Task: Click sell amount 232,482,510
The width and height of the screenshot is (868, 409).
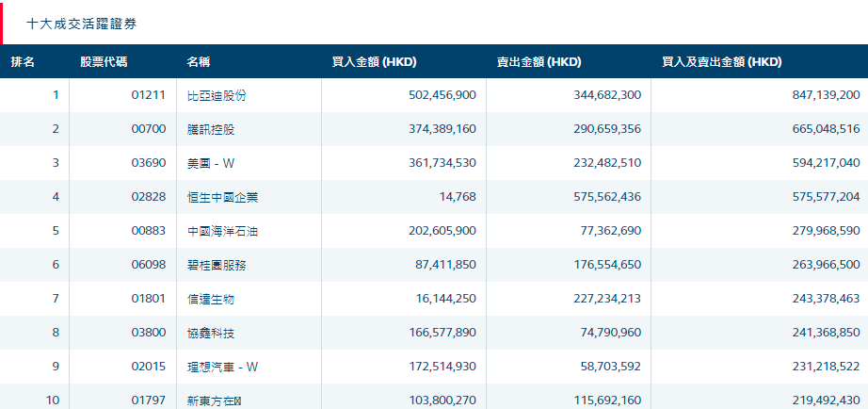Action: (x=607, y=163)
